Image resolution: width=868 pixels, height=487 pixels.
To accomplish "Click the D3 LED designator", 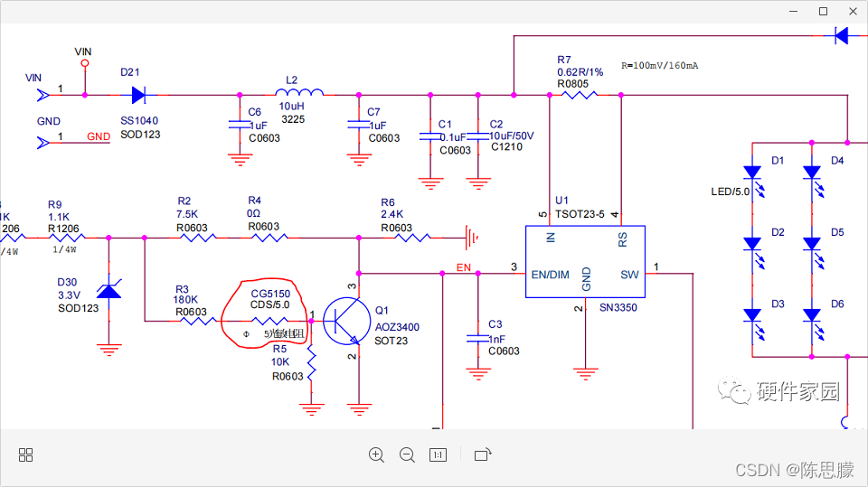I will click(x=778, y=304).
